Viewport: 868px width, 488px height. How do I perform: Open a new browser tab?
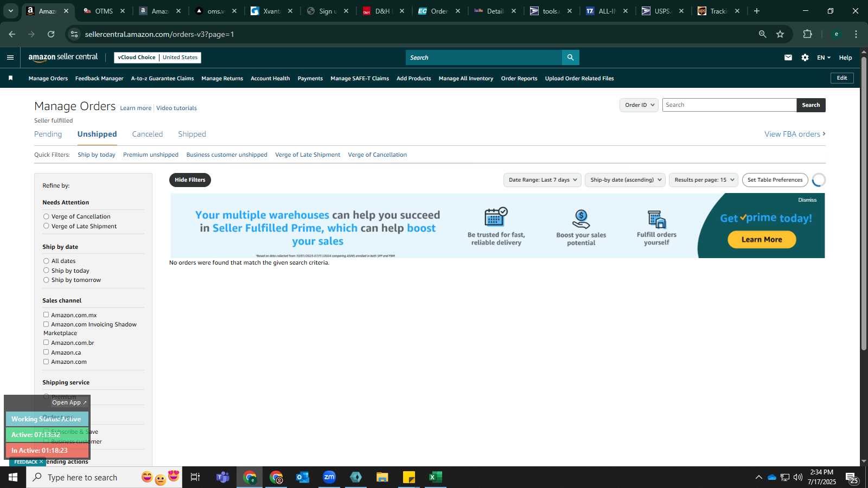(x=757, y=11)
